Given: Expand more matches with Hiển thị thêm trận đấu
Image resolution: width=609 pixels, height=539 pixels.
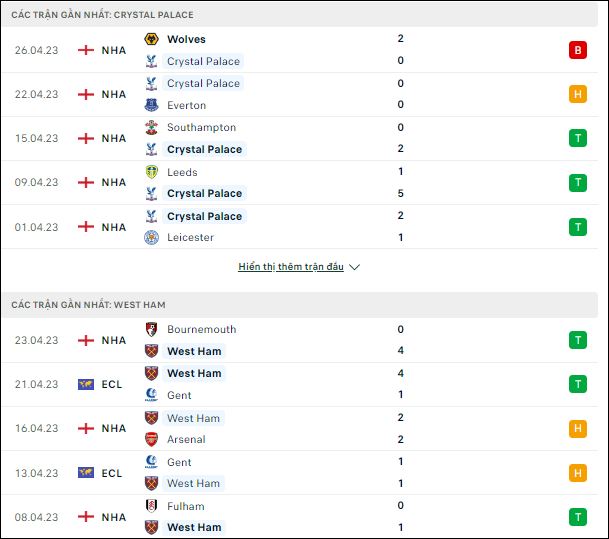Looking at the screenshot, I should tap(291, 267).
